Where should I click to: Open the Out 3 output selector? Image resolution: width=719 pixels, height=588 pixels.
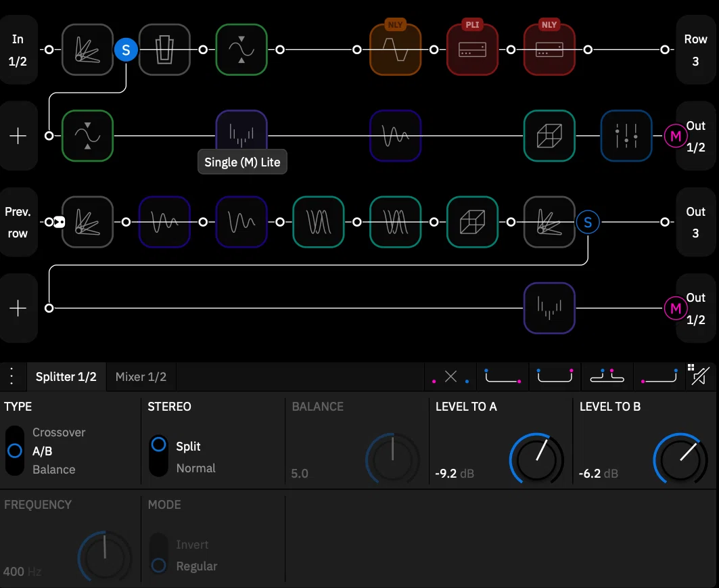coord(695,222)
